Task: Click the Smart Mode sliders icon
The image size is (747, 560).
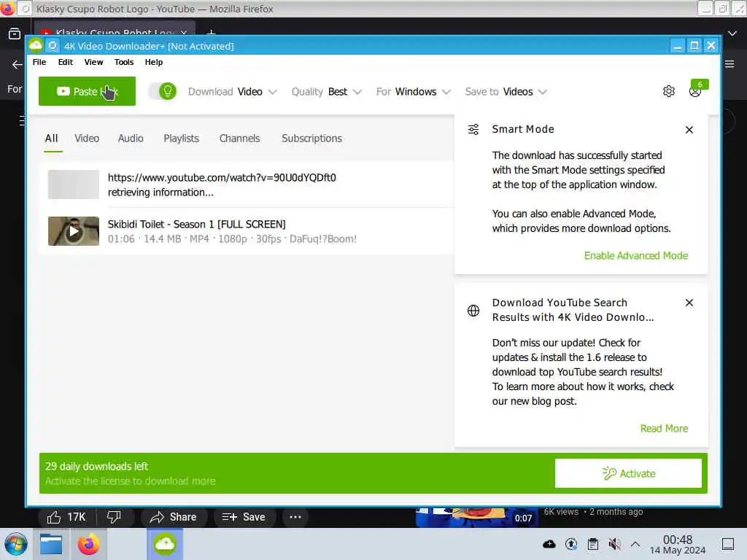Action: click(473, 130)
